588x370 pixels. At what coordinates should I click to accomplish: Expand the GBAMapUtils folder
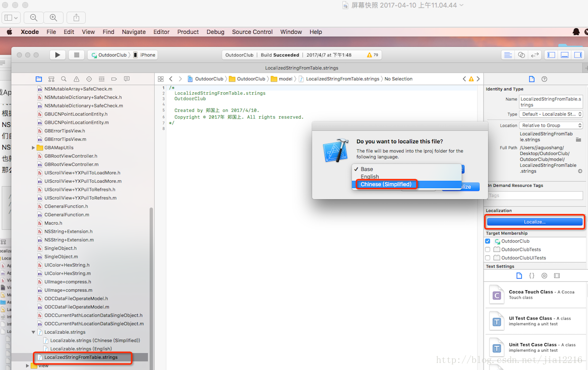[33, 148]
